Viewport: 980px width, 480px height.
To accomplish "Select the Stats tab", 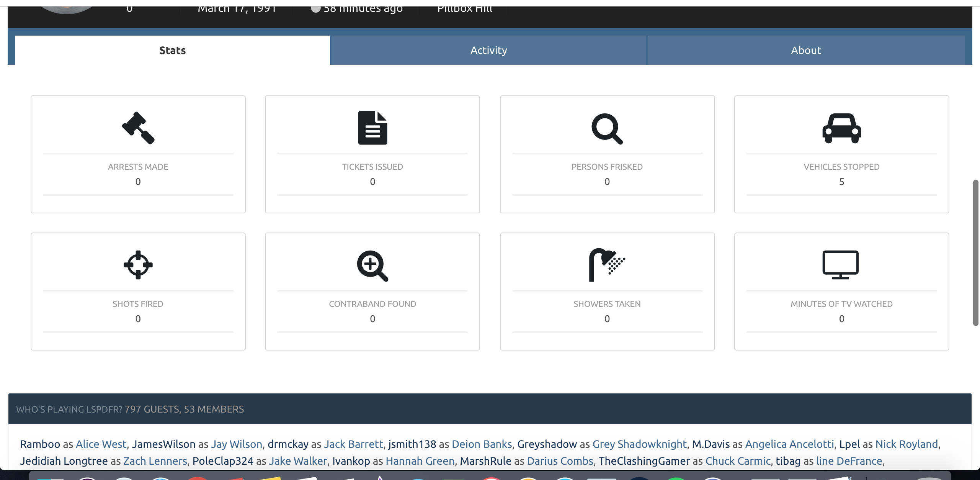I will pos(172,50).
